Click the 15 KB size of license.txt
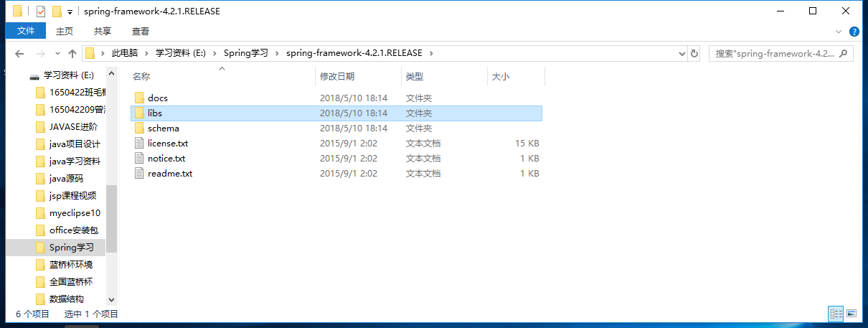This screenshot has height=328, width=868. tap(527, 143)
